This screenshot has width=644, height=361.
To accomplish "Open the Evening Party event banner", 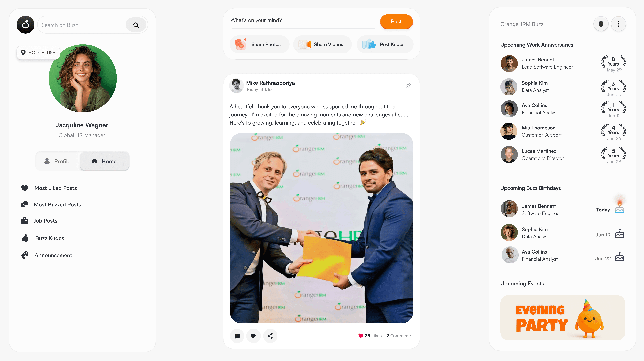I will point(563,317).
